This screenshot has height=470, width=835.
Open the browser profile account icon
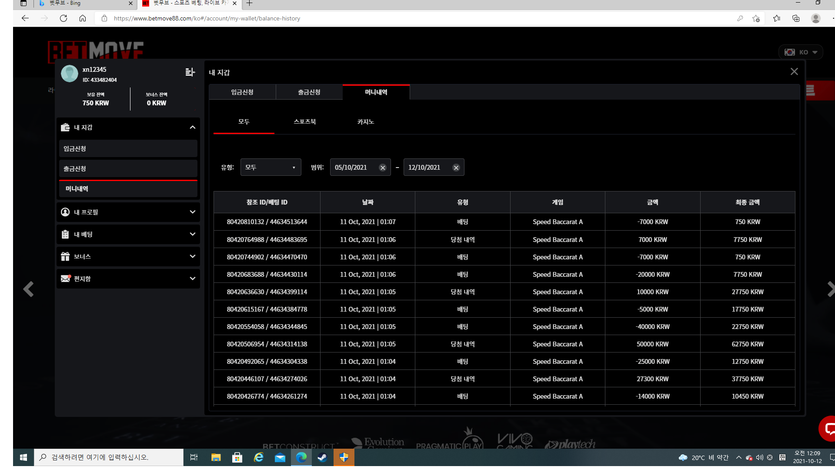pyautogui.click(x=815, y=18)
